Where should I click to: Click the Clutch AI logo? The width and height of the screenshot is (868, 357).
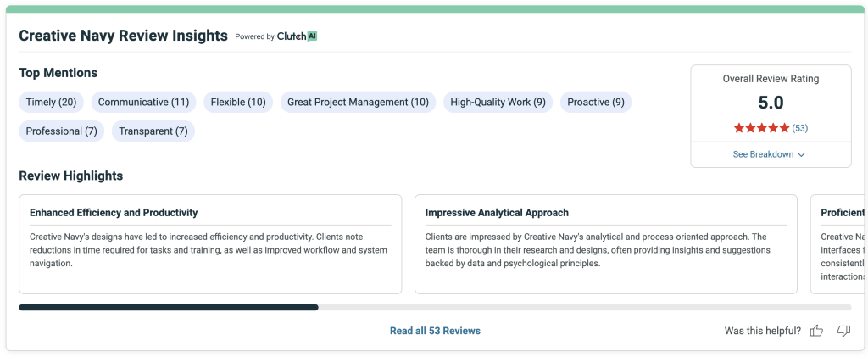(x=297, y=36)
